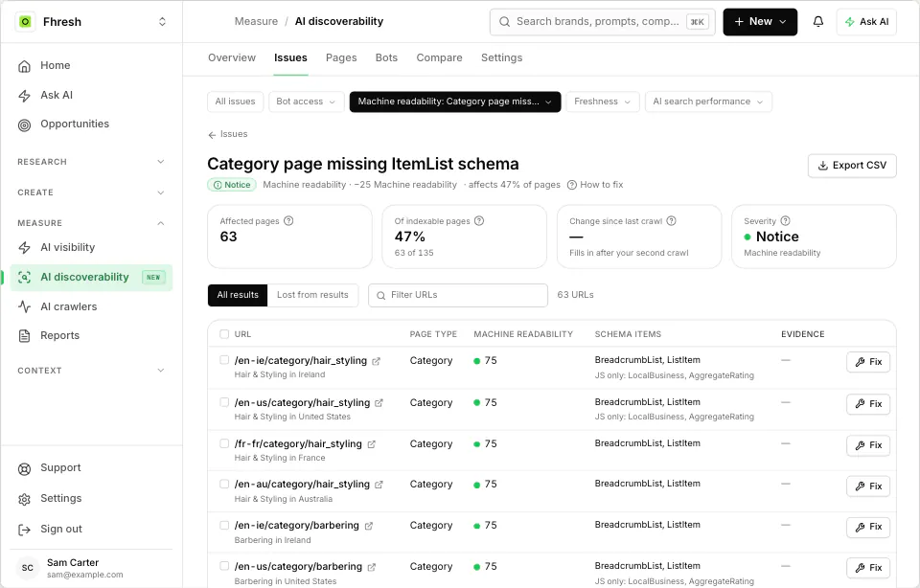The height and width of the screenshot is (588, 920).
Task: Click the Support lifebuoy icon
Action: pos(24,469)
